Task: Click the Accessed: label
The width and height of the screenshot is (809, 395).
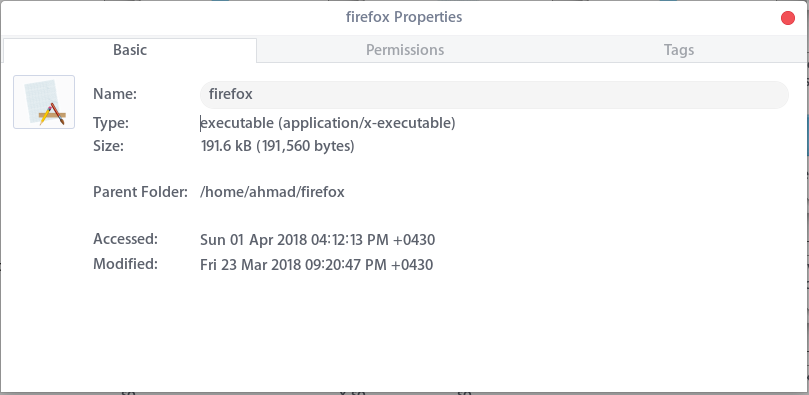Action: [125, 239]
